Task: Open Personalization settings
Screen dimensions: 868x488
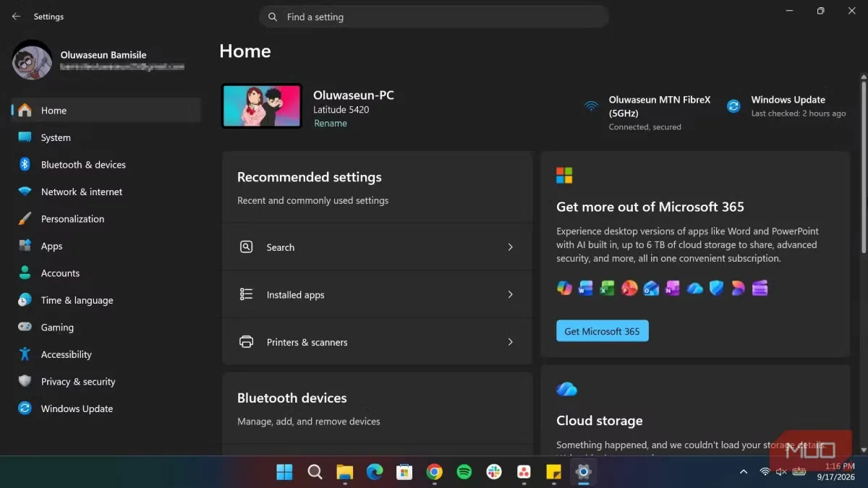Action: pos(106,219)
